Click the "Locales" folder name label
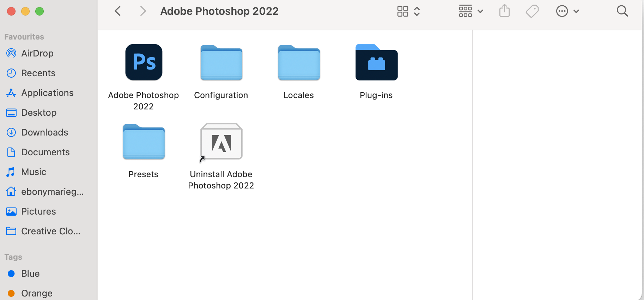The height and width of the screenshot is (300, 644). (x=299, y=95)
